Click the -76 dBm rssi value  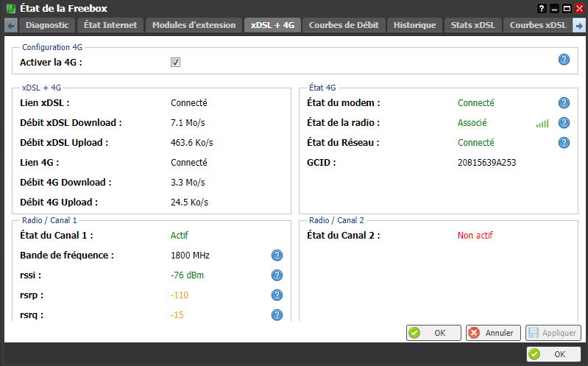pyautogui.click(x=187, y=275)
